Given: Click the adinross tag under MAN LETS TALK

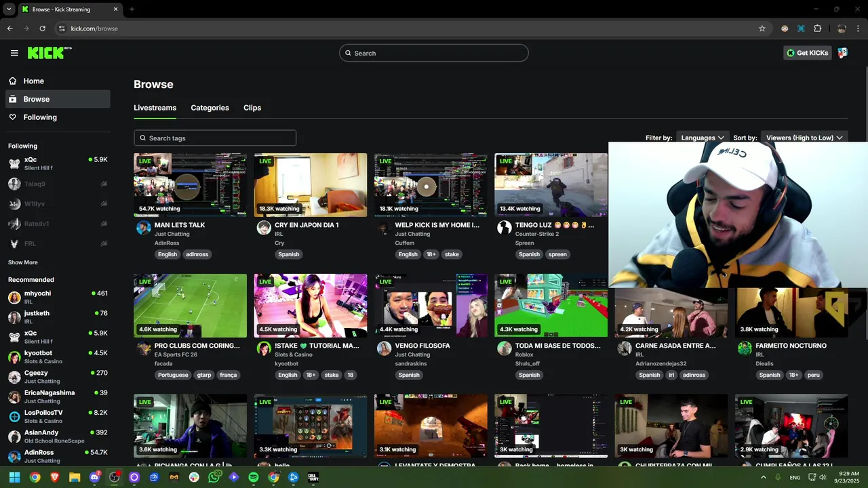Looking at the screenshot, I should tap(197, 254).
